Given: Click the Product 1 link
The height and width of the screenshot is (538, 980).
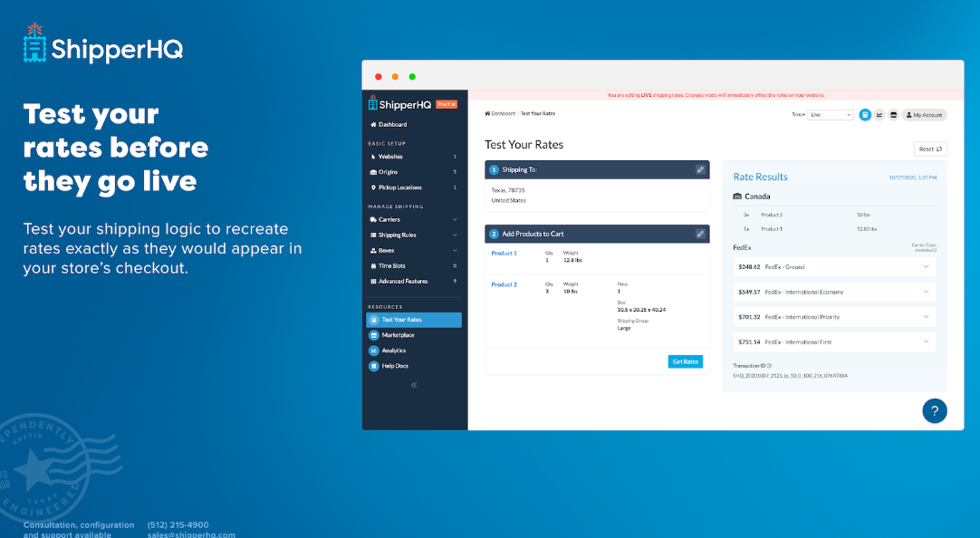Looking at the screenshot, I should 504,253.
